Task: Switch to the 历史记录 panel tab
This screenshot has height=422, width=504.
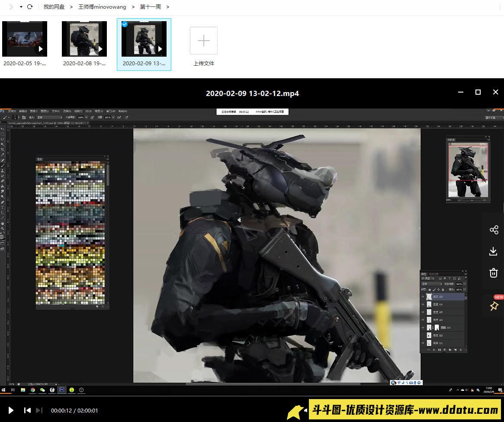Action: [433, 274]
